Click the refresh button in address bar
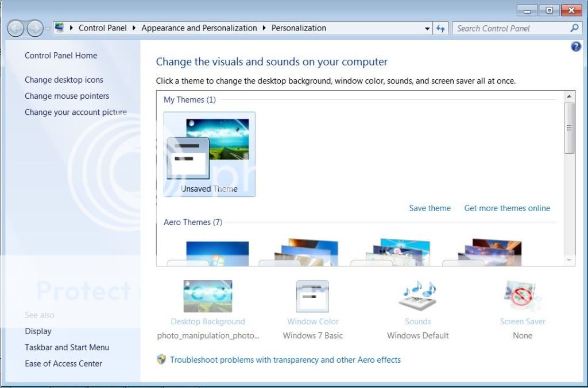Viewport: 588px width, 388px height. click(440, 29)
